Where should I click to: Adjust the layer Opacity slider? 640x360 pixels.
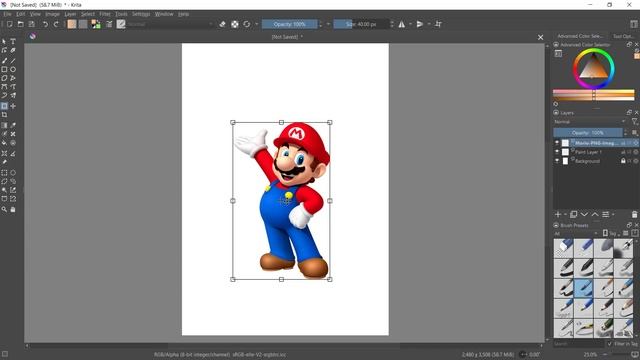tap(588, 133)
